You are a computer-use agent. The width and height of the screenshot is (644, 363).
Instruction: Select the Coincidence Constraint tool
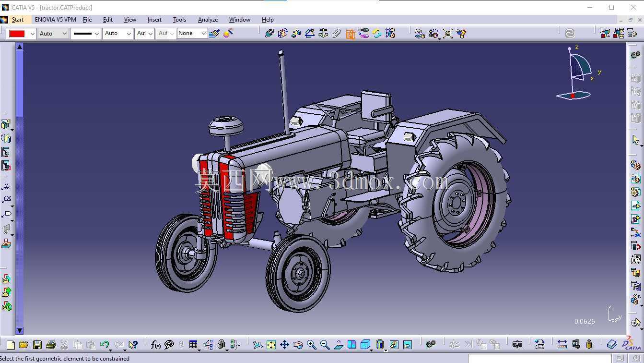coord(269,33)
